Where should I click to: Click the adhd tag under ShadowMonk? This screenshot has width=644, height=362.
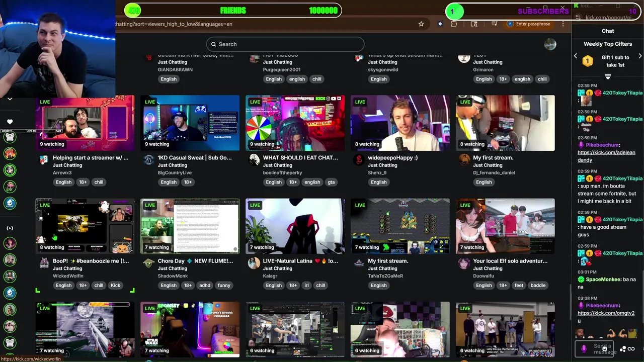205,285
